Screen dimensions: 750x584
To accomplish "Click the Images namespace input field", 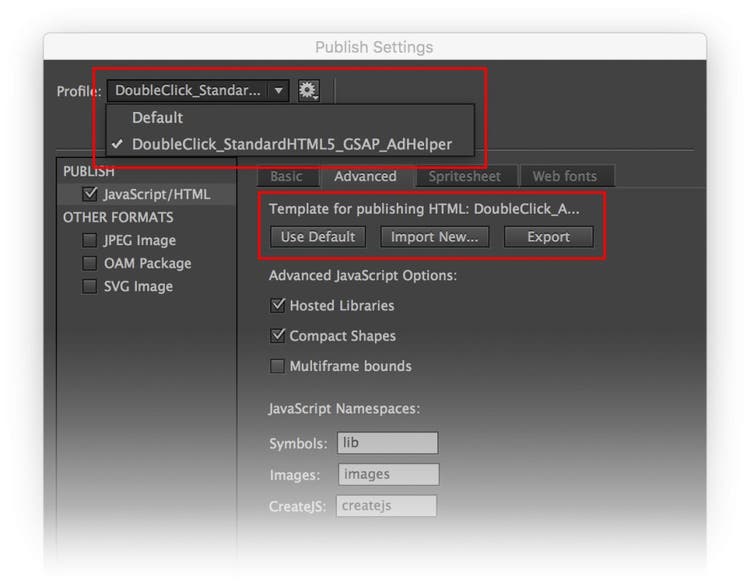I will click(x=388, y=475).
